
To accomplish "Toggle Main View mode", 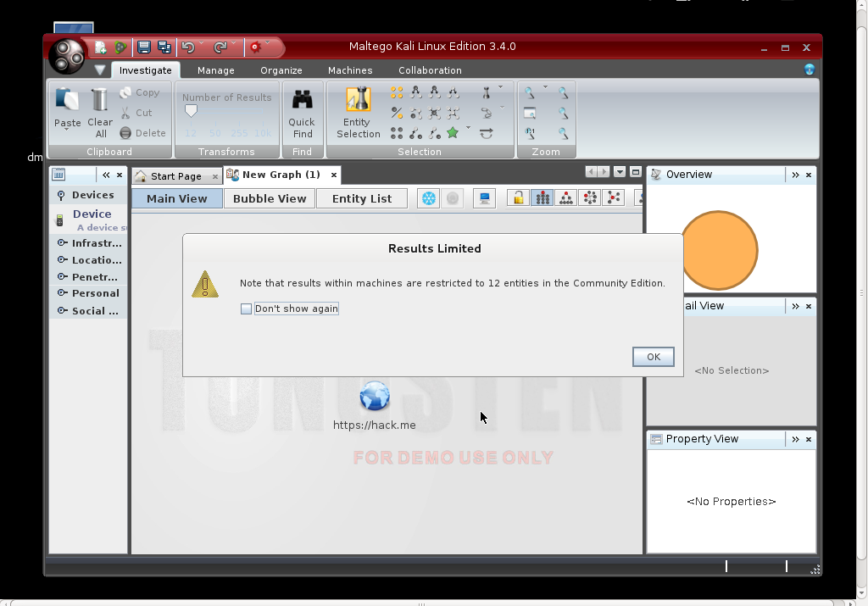I will click(177, 198).
